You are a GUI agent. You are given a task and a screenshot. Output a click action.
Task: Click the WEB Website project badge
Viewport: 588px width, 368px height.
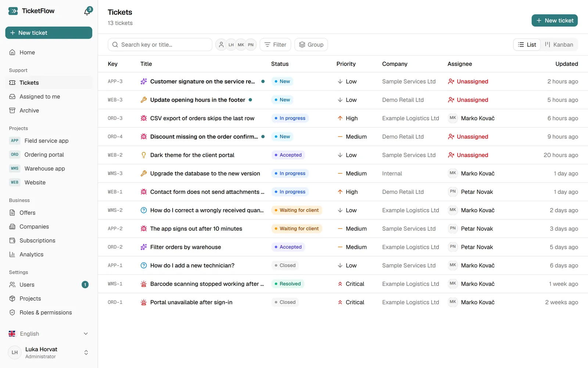click(x=15, y=183)
